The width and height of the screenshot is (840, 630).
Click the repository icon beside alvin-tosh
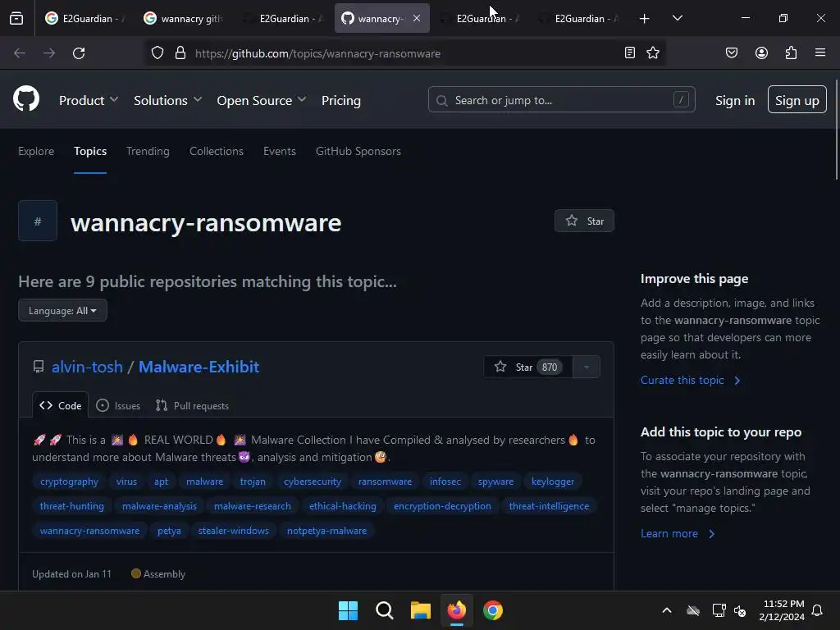(39, 367)
